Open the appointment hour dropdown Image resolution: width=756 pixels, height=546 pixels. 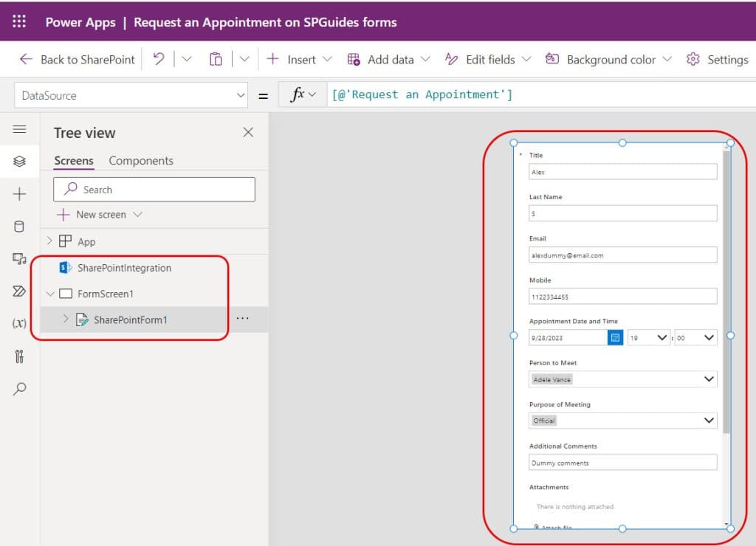pyautogui.click(x=648, y=337)
